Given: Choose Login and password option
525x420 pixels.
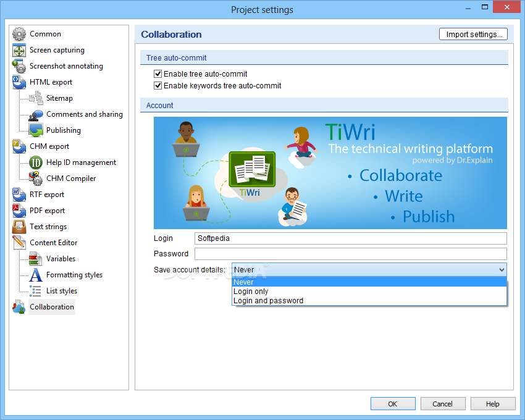Looking at the screenshot, I should pos(369,301).
